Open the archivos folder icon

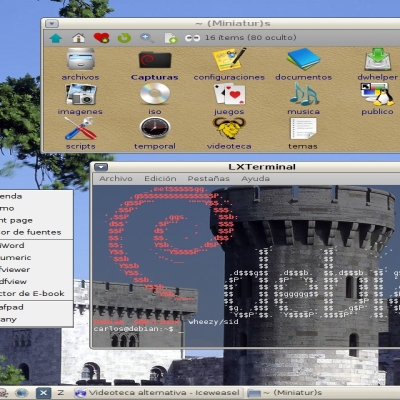tap(80, 64)
